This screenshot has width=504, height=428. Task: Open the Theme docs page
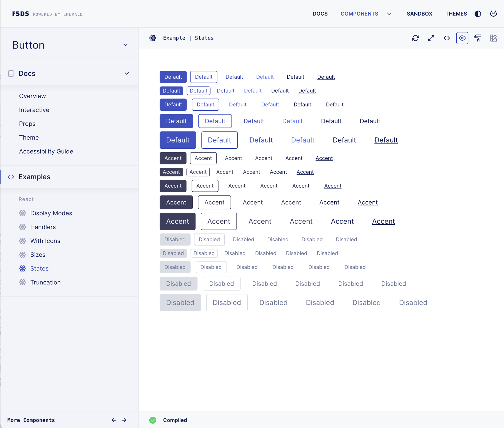point(29,138)
